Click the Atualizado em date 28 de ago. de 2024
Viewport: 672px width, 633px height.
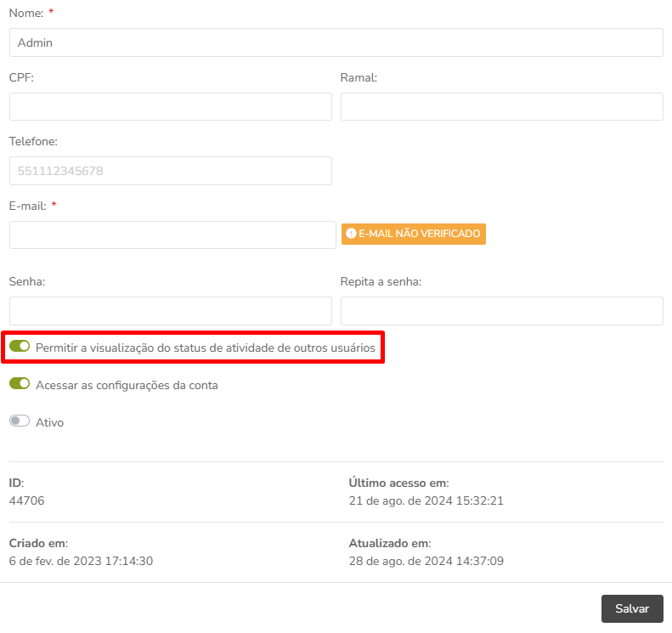(426, 561)
